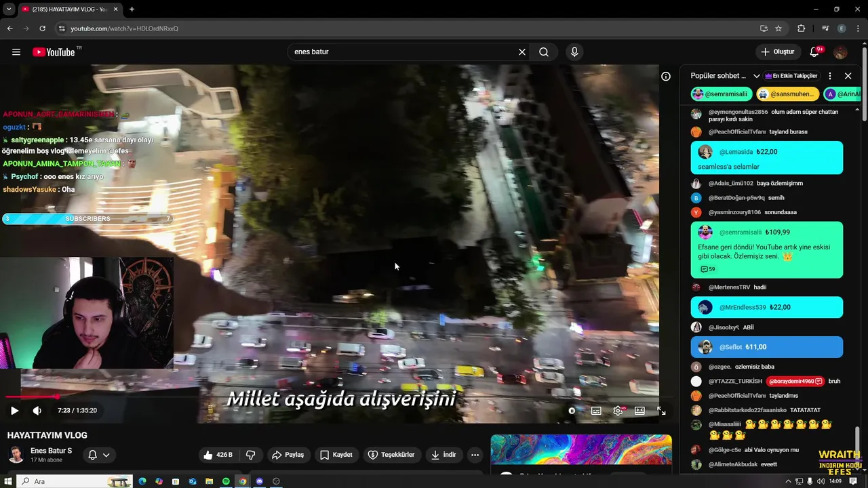Select the @semramisalii pinned super chat chip
Image resolution: width=868 pixels, height=488 pixels.
[x=721, y=94]
